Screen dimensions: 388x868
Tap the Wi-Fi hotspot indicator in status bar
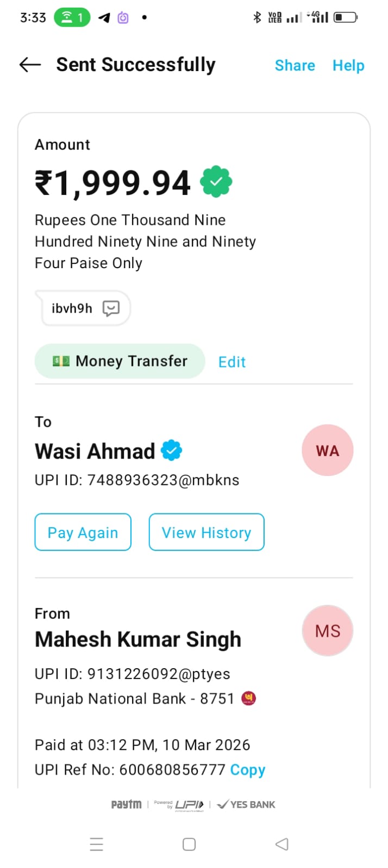point(72,17)
